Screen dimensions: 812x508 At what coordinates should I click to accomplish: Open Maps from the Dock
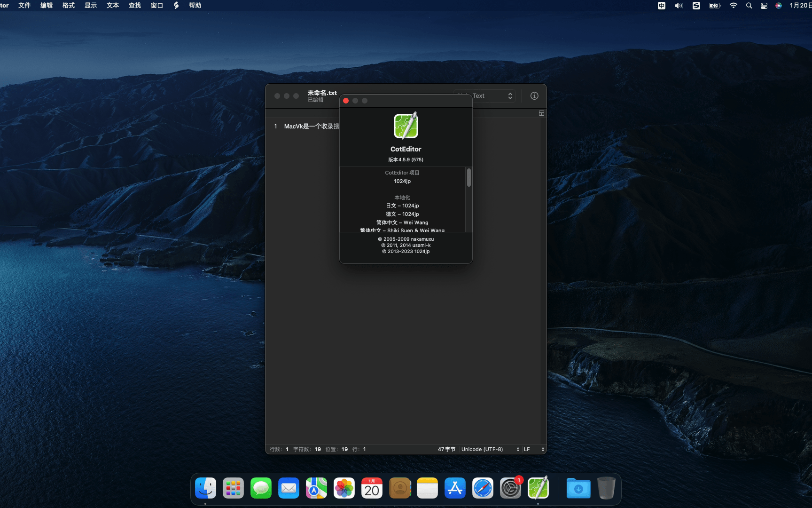pos(316,488)
